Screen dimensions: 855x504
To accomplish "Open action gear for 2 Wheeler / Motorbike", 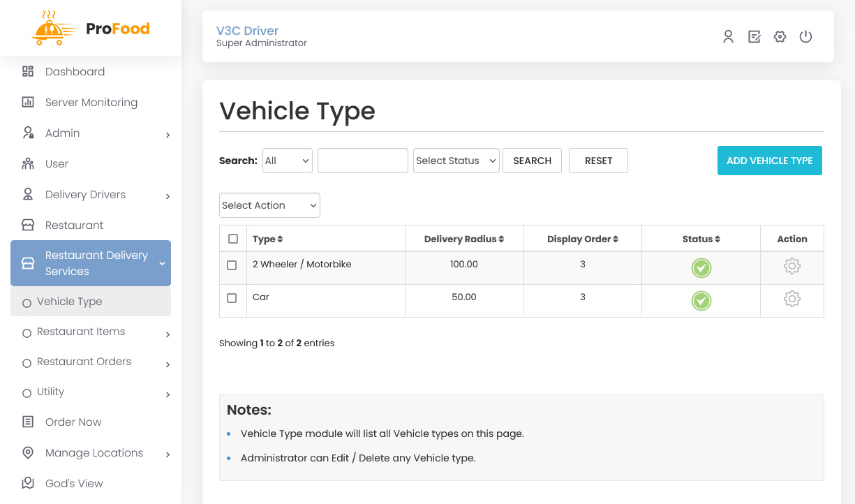I will pos(791,266).
